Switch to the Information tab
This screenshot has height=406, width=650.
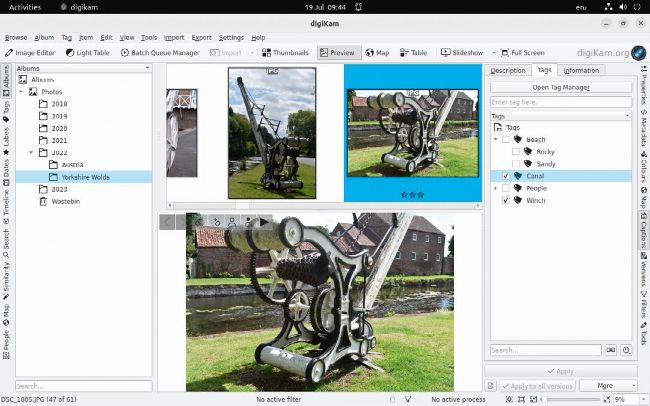581,71
